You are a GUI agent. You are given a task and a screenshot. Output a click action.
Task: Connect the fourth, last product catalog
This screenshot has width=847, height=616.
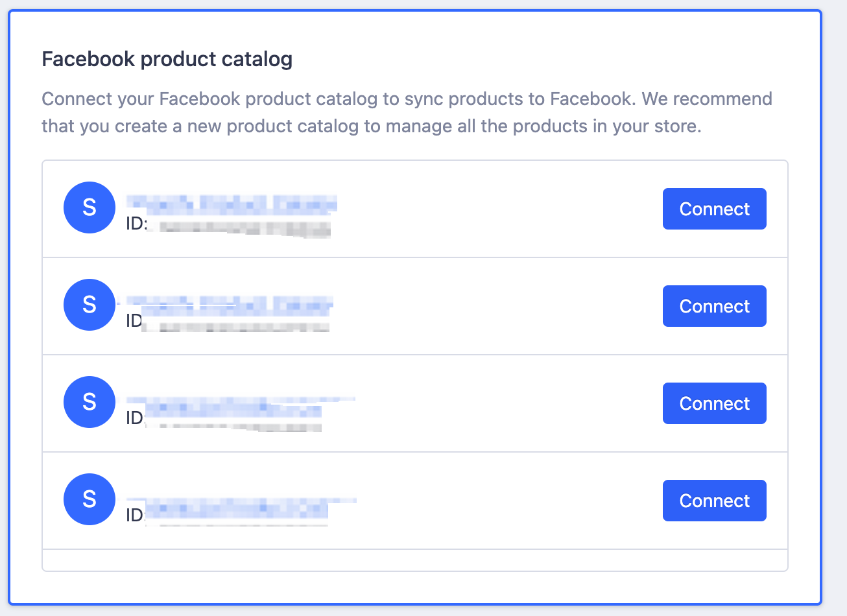[714, 501]
